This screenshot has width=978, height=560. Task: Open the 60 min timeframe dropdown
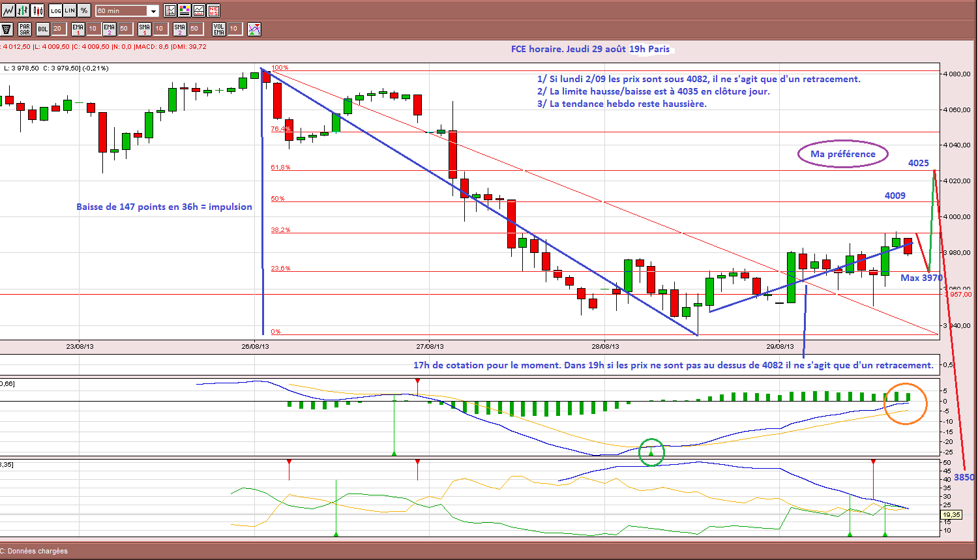pos(127,11)
